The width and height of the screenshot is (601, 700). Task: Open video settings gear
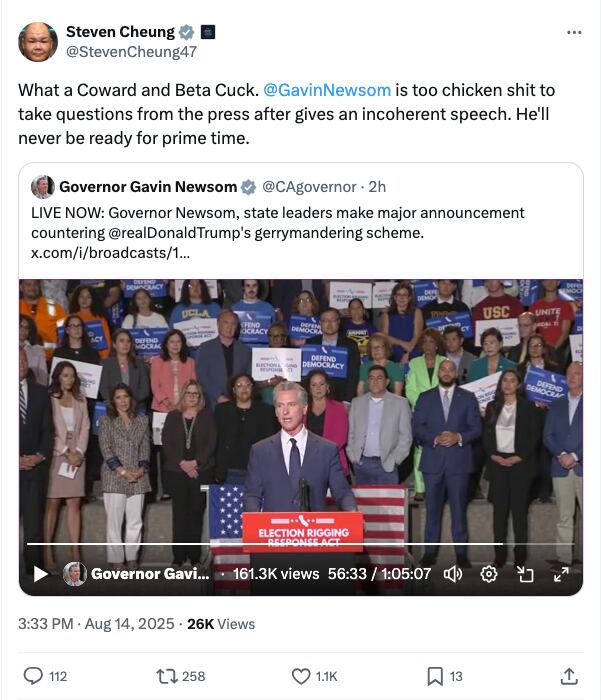pos(489,574)
